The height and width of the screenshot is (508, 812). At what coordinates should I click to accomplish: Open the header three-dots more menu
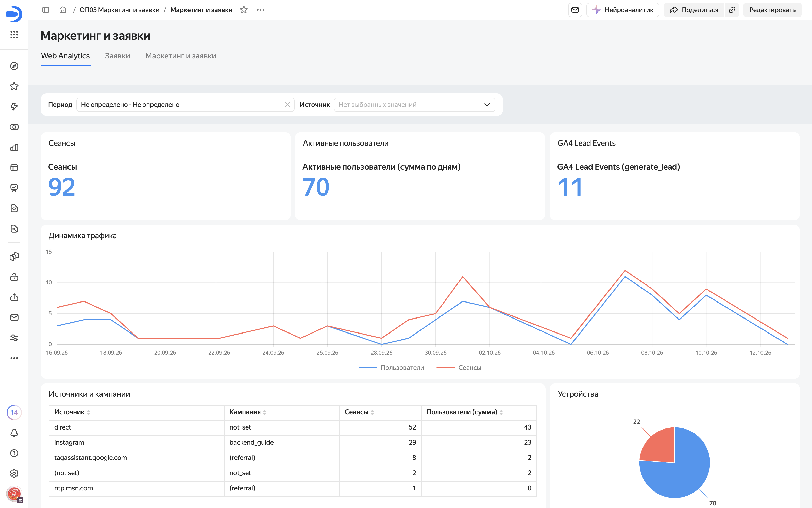point(261,10)
